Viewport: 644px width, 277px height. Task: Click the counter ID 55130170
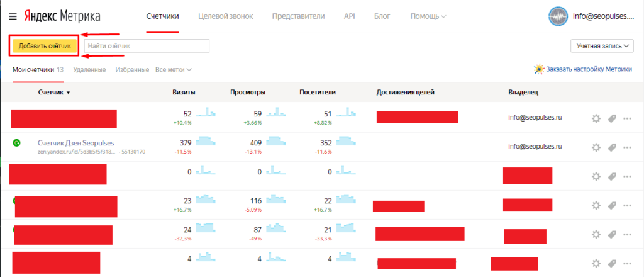click(134, 152)
